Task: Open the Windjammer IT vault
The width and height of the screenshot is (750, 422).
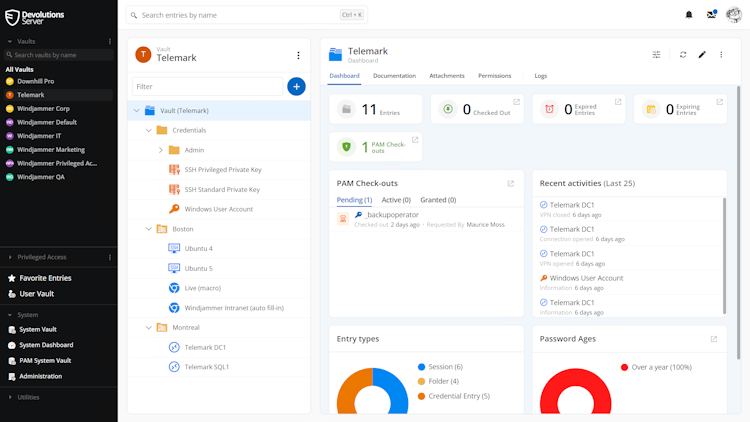Action: pyautogui.click(x=58, y=136)
